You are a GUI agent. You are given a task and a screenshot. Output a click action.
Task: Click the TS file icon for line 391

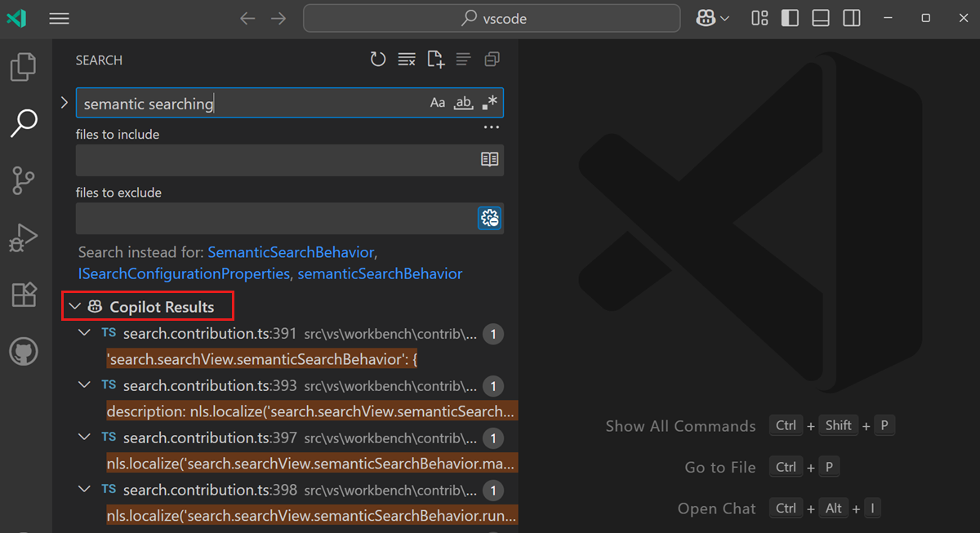109,333
